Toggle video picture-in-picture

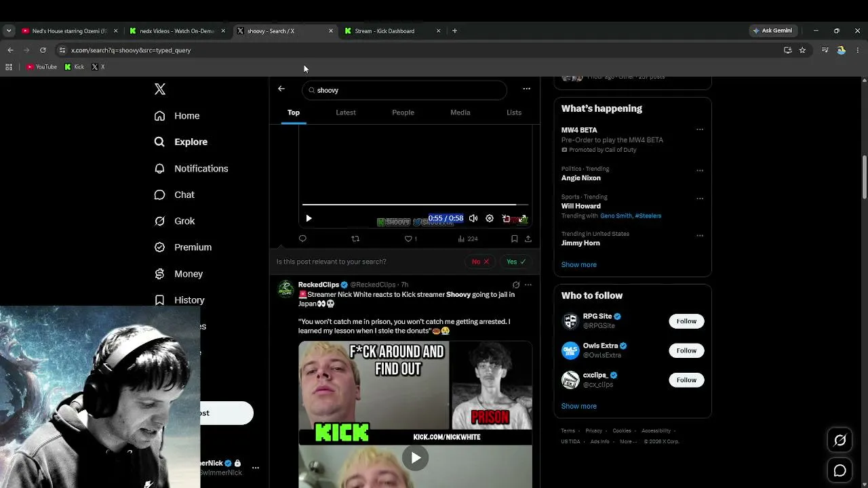(x=506, y=218)
